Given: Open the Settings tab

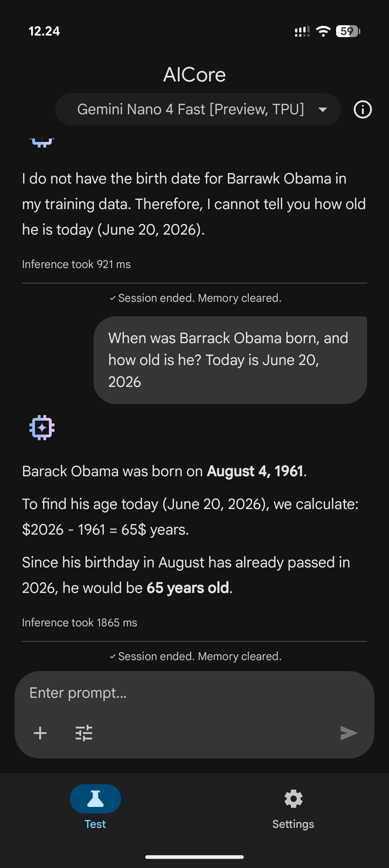Looking at the screenshot, I should coord(293,807).
